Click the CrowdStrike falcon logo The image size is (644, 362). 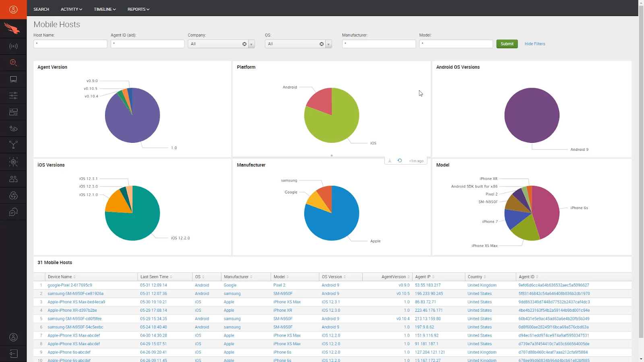click(x=13, y=29)
